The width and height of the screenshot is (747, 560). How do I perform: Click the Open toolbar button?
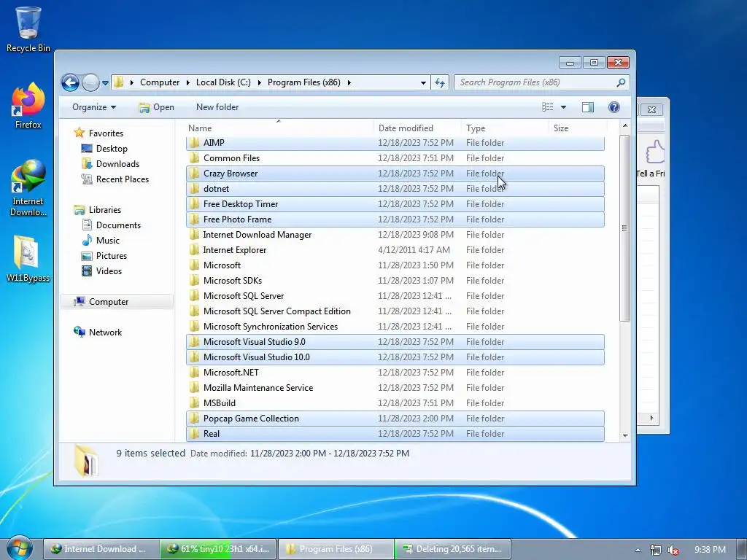coord(156,107)
